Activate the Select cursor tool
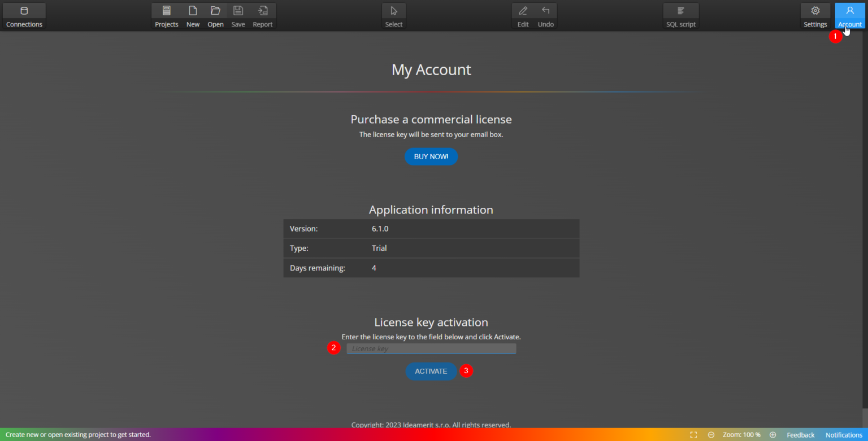Viewport: 868px width, 441px height. 394,15
